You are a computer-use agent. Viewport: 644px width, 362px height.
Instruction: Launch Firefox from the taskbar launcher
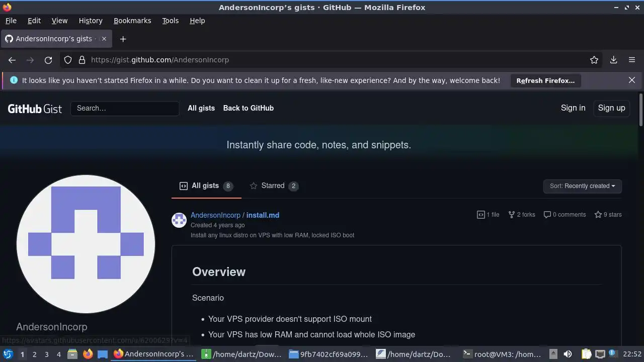click(x=88, y=354)
